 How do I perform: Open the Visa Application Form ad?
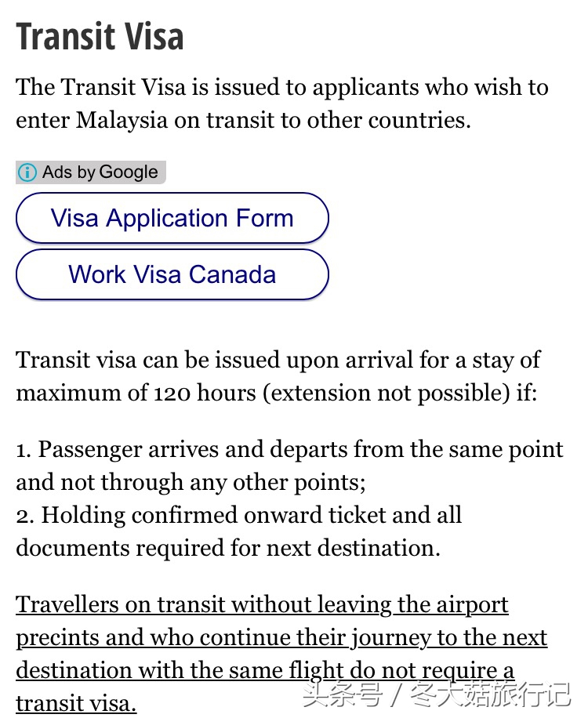(172, 218)
